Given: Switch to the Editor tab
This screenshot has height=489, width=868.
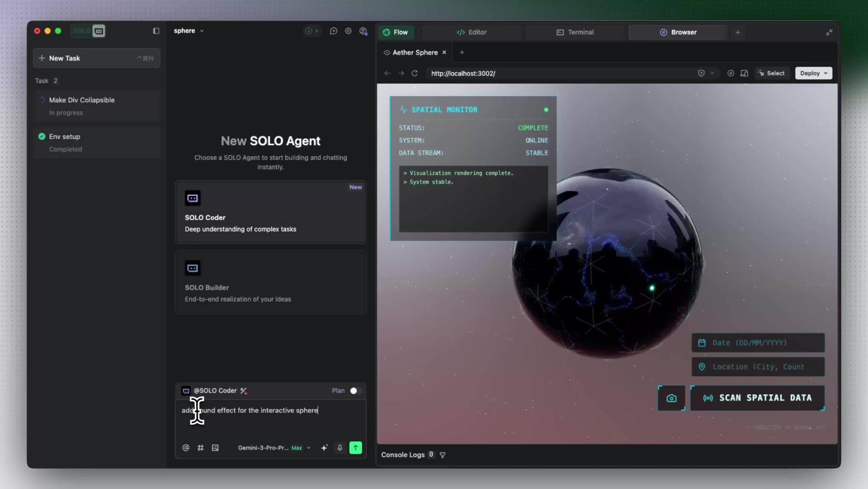Looking at the screenshot, I should (472, 32).
